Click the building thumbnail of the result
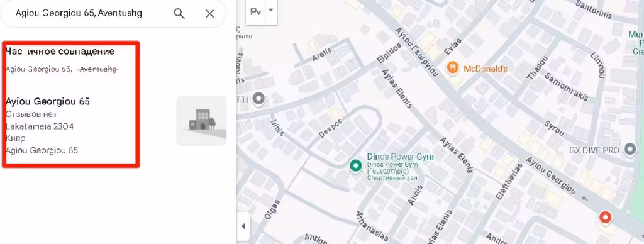The width and height of the screenshot is (644, 244). [201, 121]
